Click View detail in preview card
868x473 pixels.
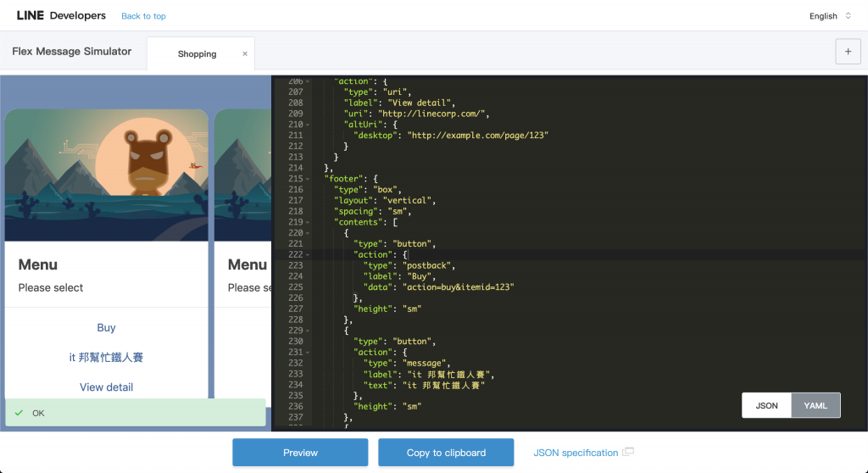(106, 387)
